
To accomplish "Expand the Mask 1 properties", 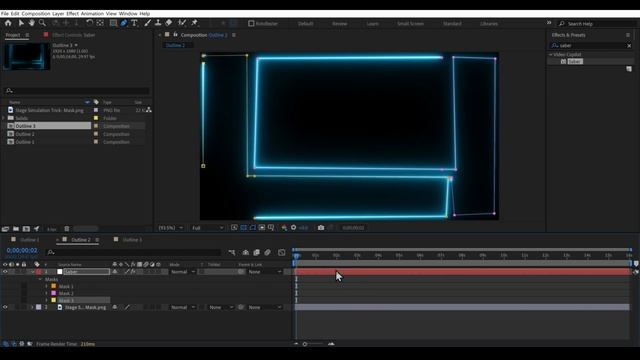I will point(47,287).
